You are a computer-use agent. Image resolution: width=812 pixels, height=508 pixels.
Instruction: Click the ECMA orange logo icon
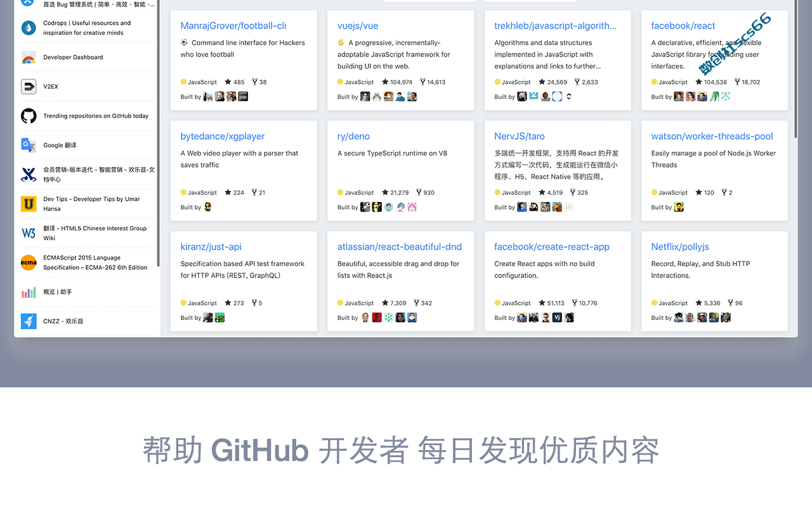(x=29, y=262)
